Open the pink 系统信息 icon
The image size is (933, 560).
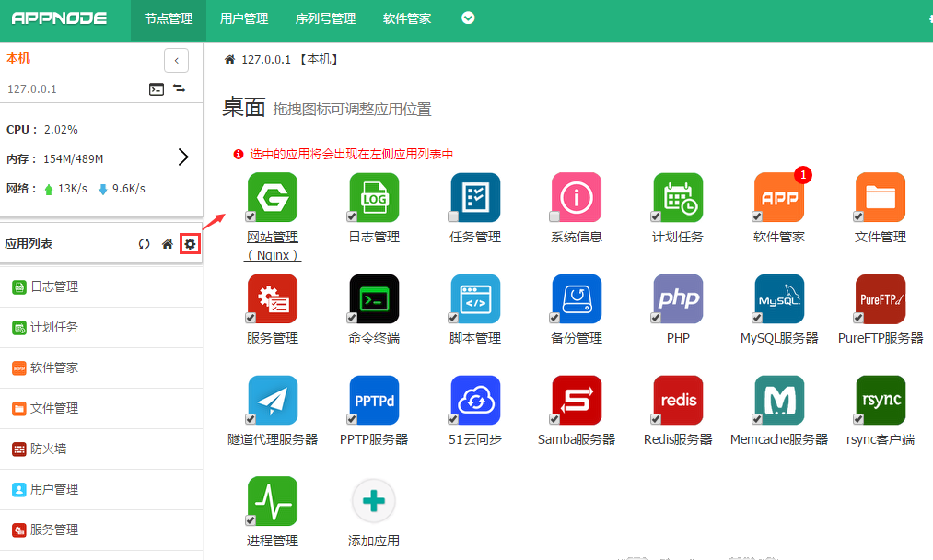577,197
